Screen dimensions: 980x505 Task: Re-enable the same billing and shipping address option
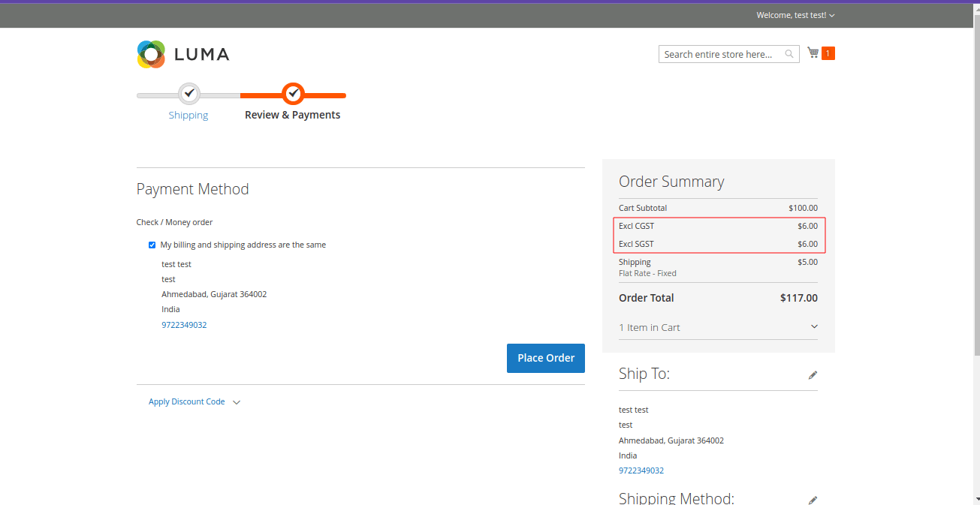[x=152, y=245]
